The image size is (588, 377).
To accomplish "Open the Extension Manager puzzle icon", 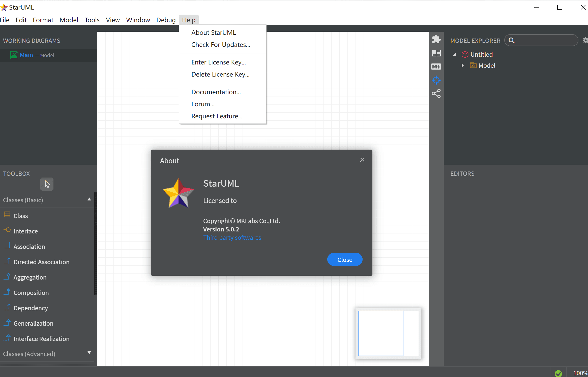I will [436, 39].
